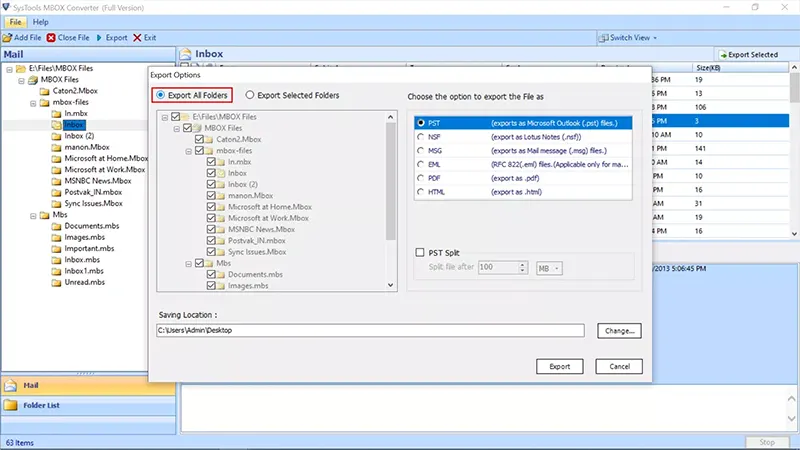
Task: Open the Switch View dropdown arrow
Action: (655, 38)
